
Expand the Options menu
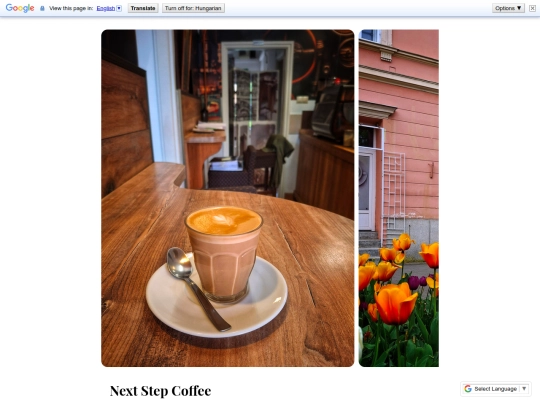508,8
